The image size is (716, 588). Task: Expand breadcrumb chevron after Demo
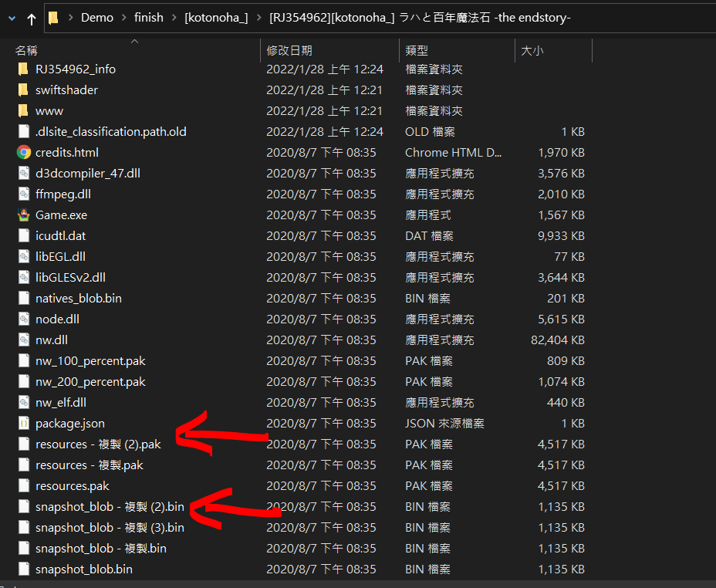tap(124, 18)
